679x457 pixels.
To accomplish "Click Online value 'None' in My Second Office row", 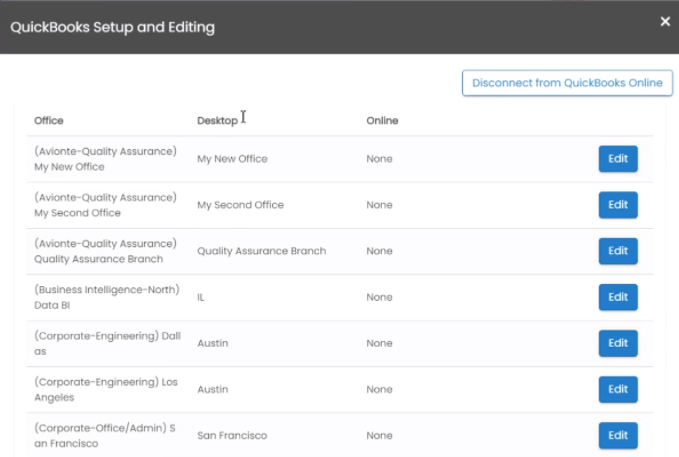I will pos(379,205).
